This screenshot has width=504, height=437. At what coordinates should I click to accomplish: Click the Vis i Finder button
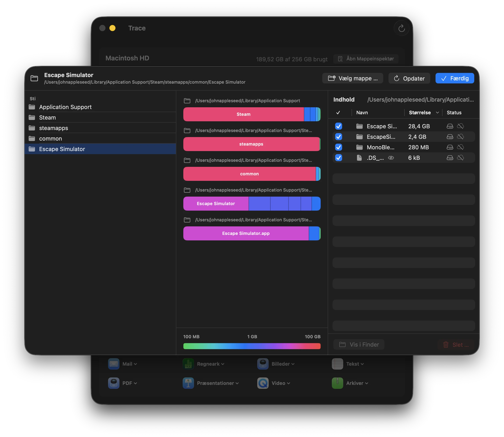(x=359, y=344)
